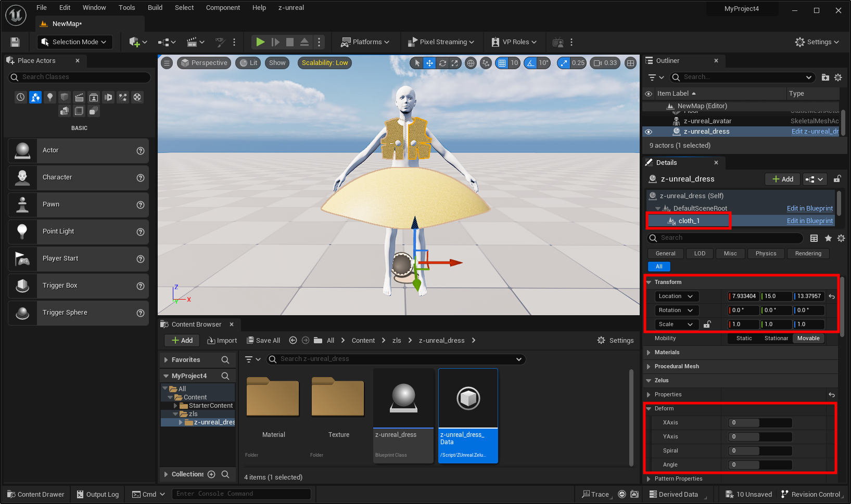Click the Play button in the toolbar

click(x=260, y=42)
